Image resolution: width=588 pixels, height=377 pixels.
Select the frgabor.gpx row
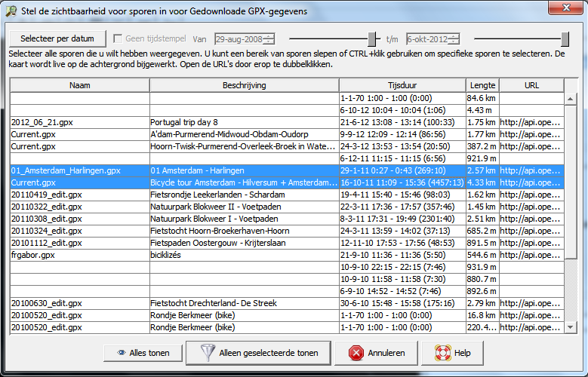[x=287, y=255]
